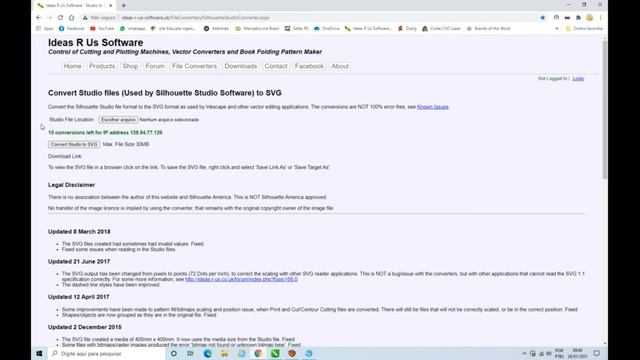Image resolution: width=640 pixels, height=360 pixels.
Task: Expand the hidden bookmarks overflow arrow
Action: pyautogui.click(x=556, y=29)
